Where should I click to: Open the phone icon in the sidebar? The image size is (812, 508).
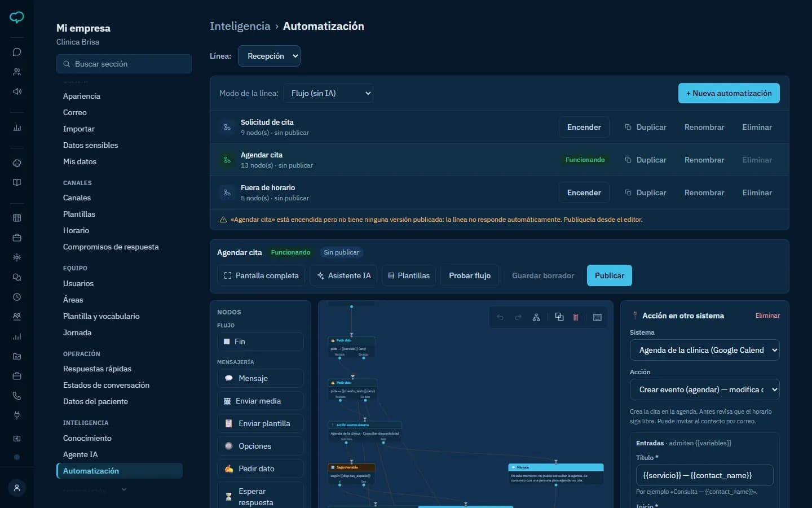(x=17, y=396)
